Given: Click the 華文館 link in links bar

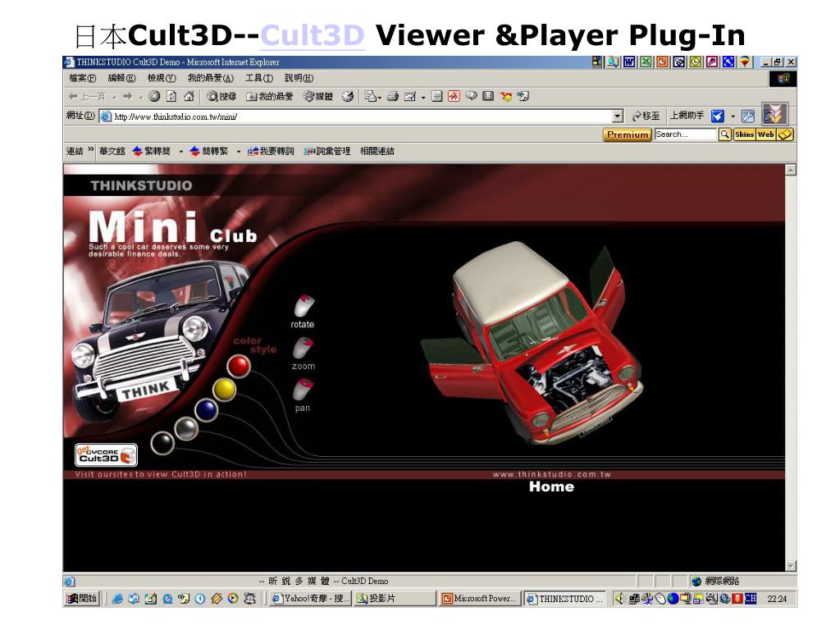Looking at the screenshot, I should (x=112, y=152).
